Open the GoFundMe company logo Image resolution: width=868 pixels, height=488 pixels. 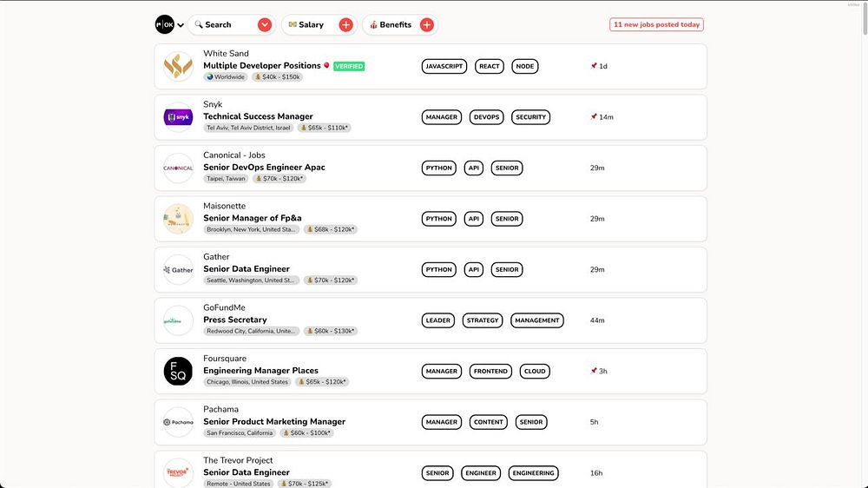point(178,320)
